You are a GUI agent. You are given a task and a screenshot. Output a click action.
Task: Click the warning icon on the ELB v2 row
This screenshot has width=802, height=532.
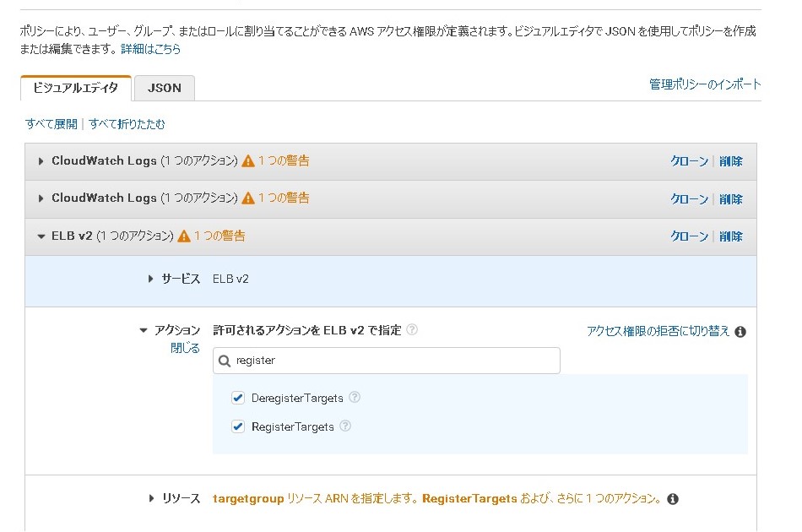(184, 236)
